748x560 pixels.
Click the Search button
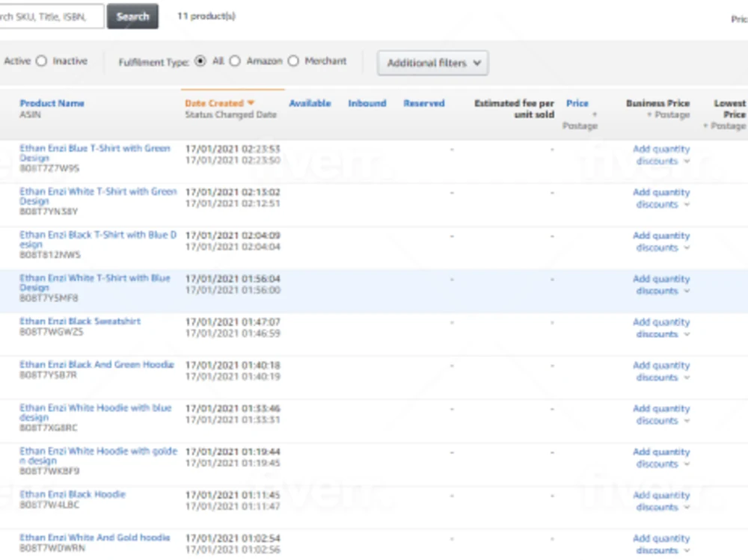click(132, 16)
